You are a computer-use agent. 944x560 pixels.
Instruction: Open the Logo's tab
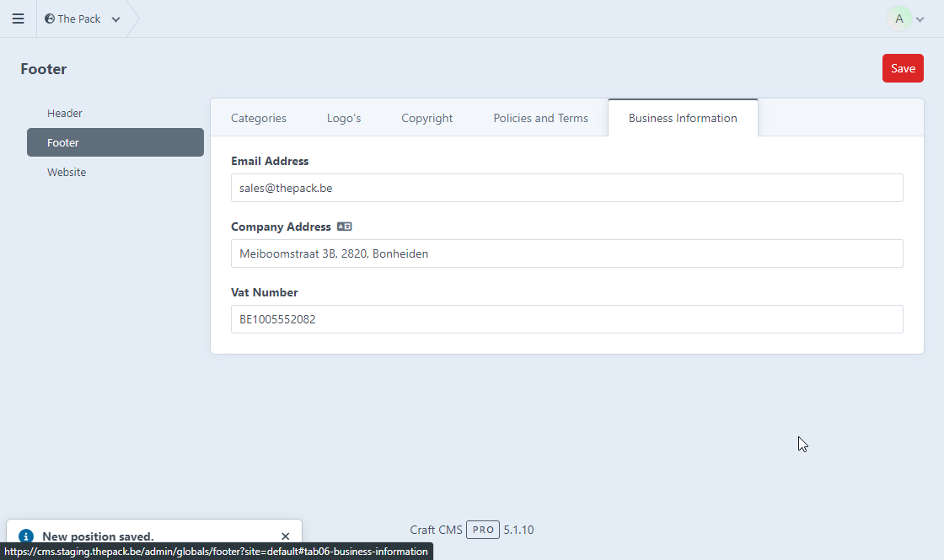coord(344,118)
